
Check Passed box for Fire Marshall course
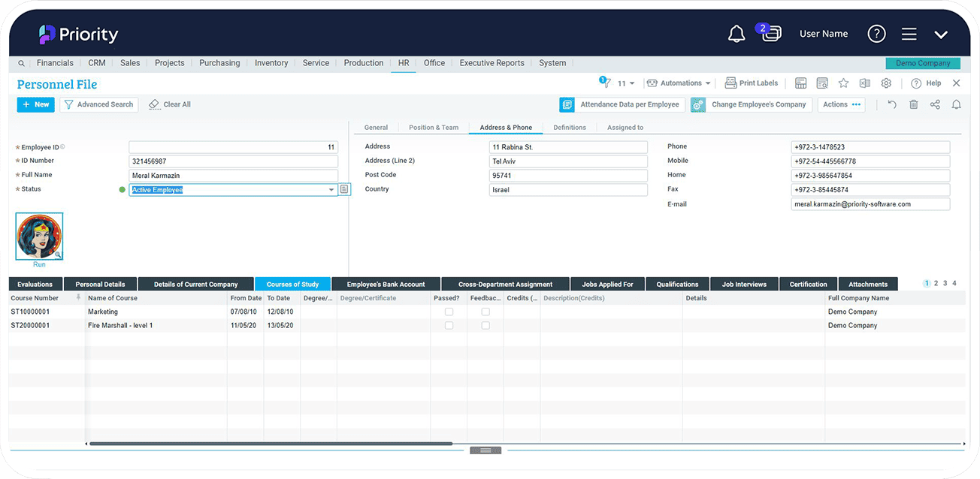point(449,326)
